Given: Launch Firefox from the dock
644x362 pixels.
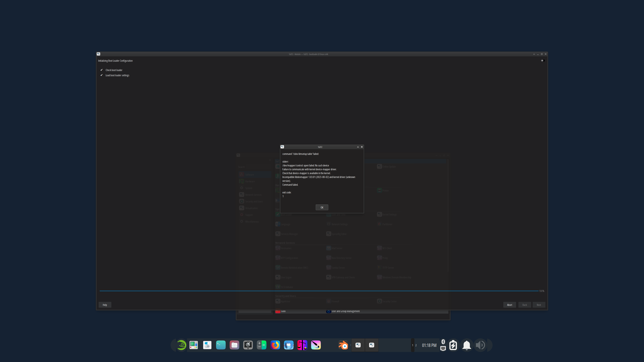Looking at the screenshot, I should click(x=275, y=345).
